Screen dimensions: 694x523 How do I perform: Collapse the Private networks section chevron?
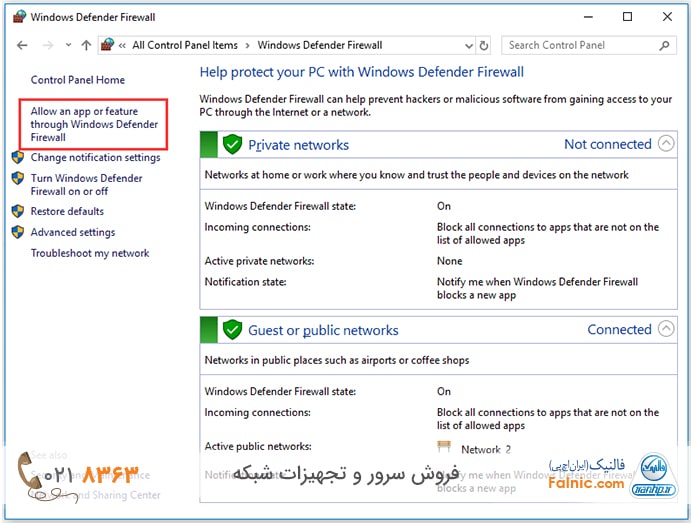666,144
